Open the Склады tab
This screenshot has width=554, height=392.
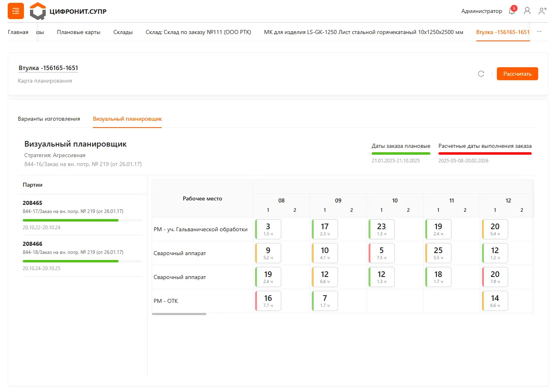pos(123,32)
